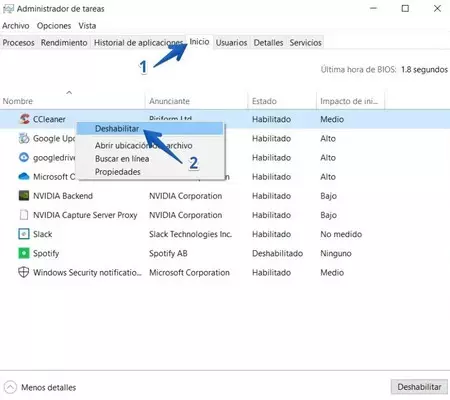Collapse view using Menos detalles arrow icon
450x400 pixels.
point(10,387)
